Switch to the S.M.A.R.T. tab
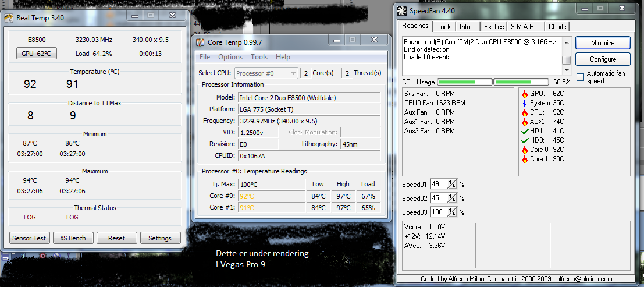 click(526, 27)
